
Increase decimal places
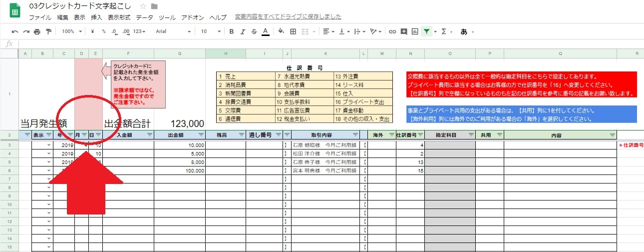pyautogui.click(x=126, y=31)
